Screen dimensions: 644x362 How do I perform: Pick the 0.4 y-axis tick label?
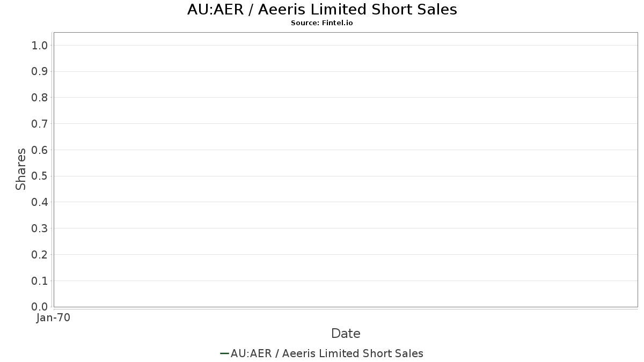(x=40, y=202)
